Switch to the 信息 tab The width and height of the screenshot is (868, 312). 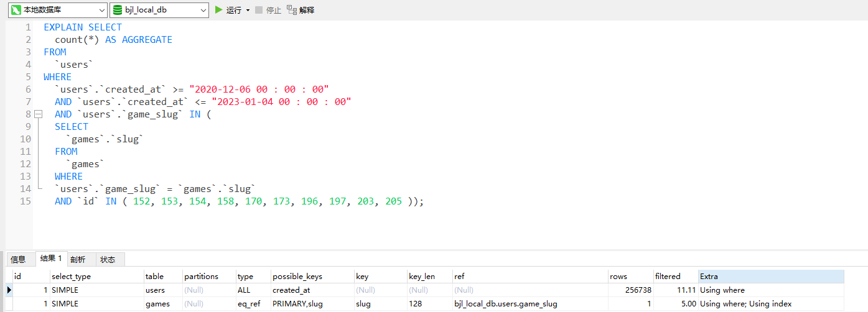(x=18, y=259)
